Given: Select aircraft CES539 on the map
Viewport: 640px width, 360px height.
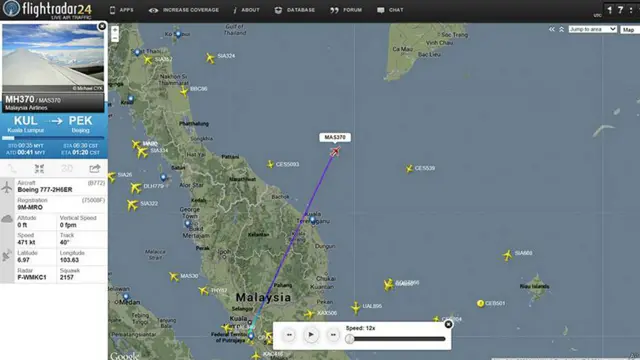Looking at the screenshot, I should pos(409,168).
